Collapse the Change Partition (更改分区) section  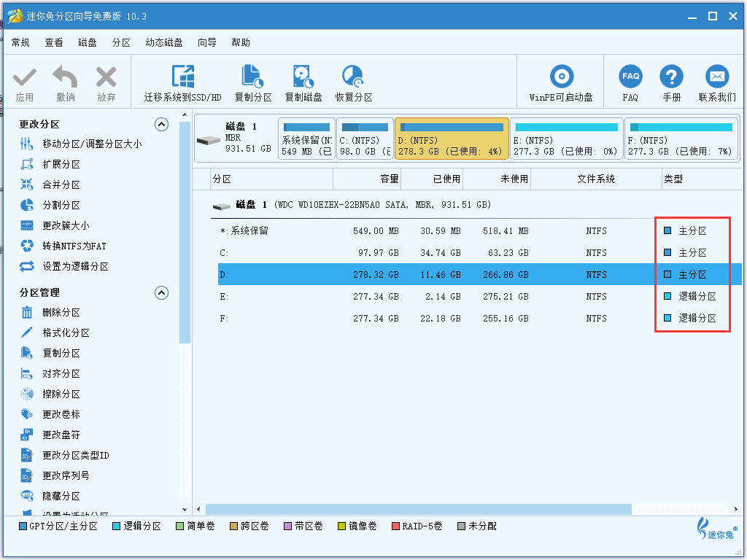point(161,125)
